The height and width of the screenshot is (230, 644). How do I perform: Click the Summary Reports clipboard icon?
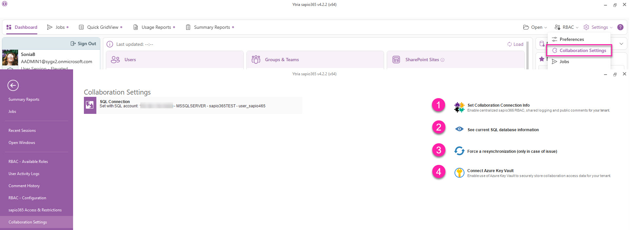(188, 27)
